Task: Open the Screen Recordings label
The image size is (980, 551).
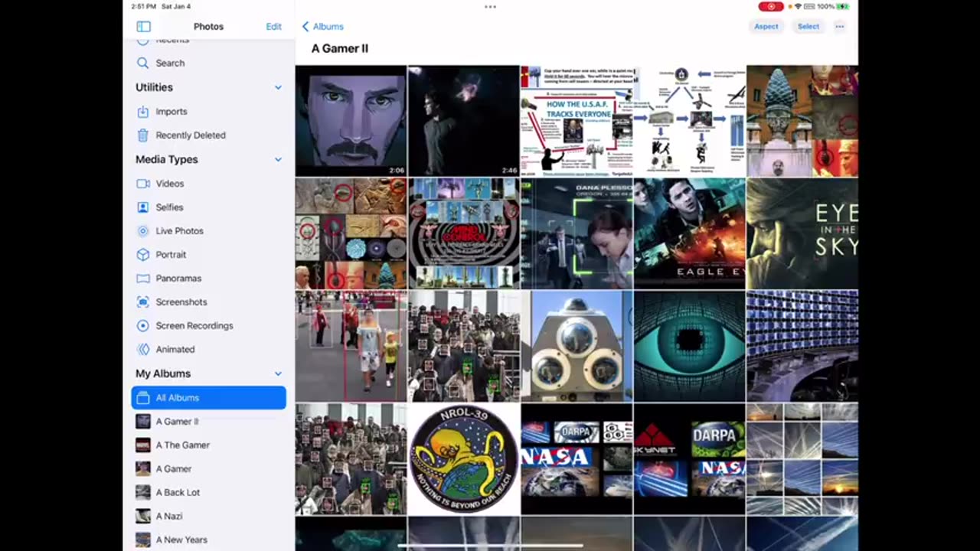Action: pos(194,325)
